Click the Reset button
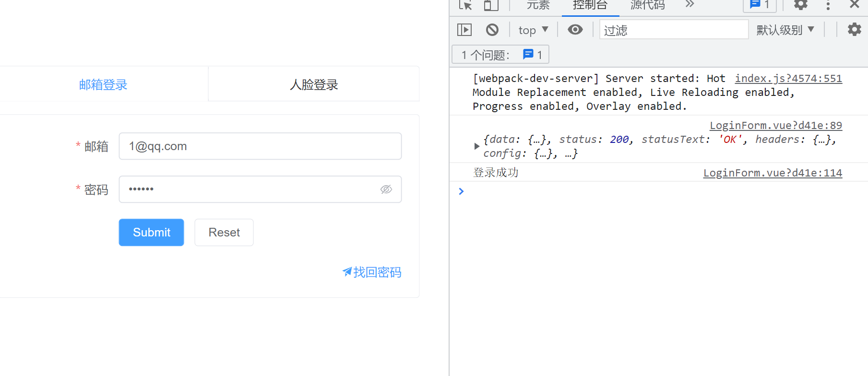Screen dimensions: 868x376 224,233
